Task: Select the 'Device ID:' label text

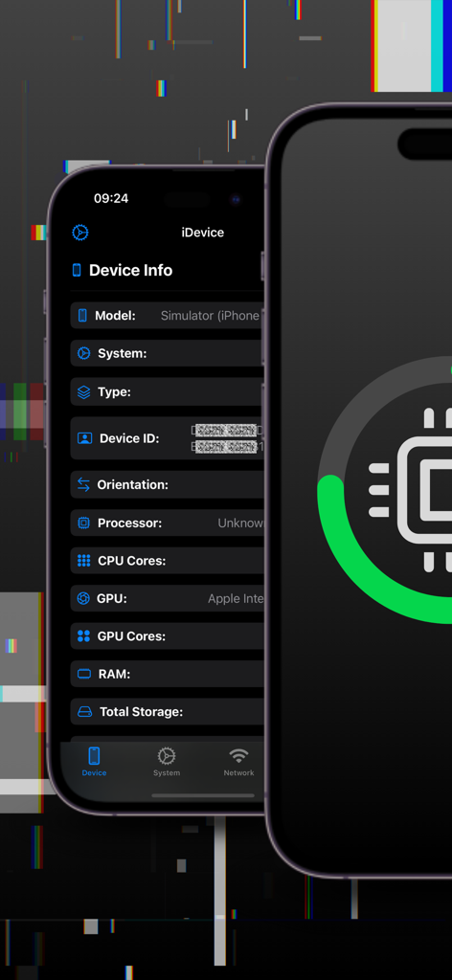Action: (x=129, y=438)
